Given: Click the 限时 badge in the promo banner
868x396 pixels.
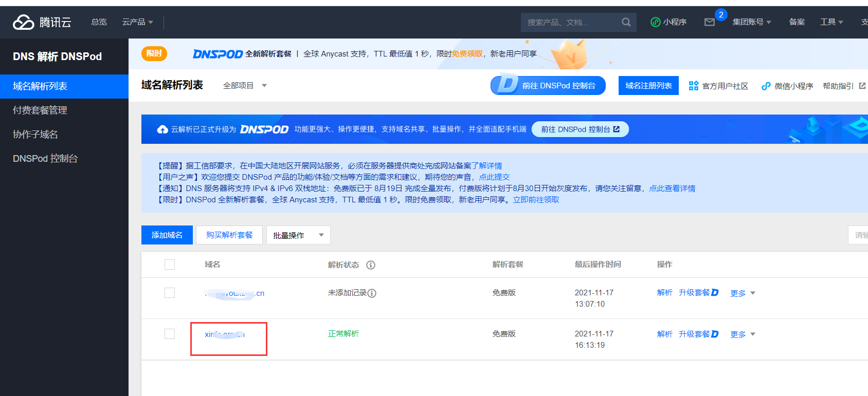Looking at the screenshot, I should click(x=154, y=53).
